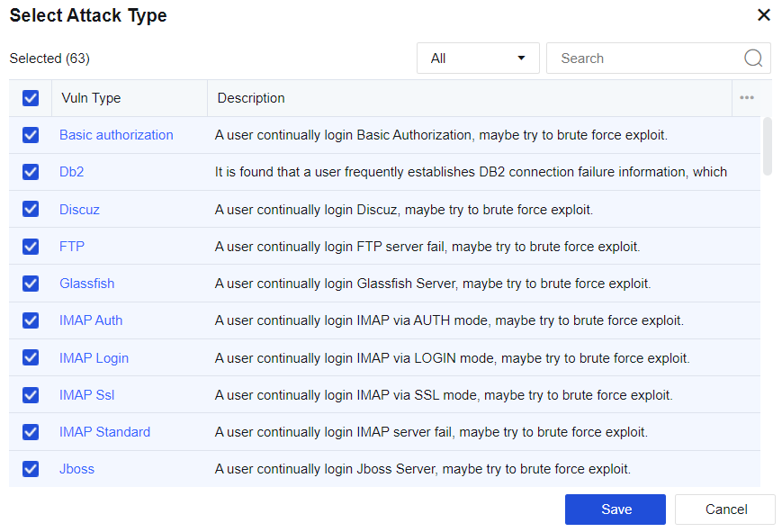Untick the Glassfish checkbox
Image resolution: width=782 pixels, height=532 pixels.
[x=31, y=284]
